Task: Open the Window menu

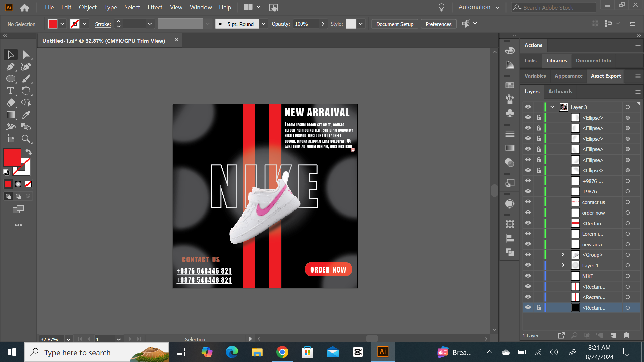Action: pyautogui.click(x=201, y=7)
